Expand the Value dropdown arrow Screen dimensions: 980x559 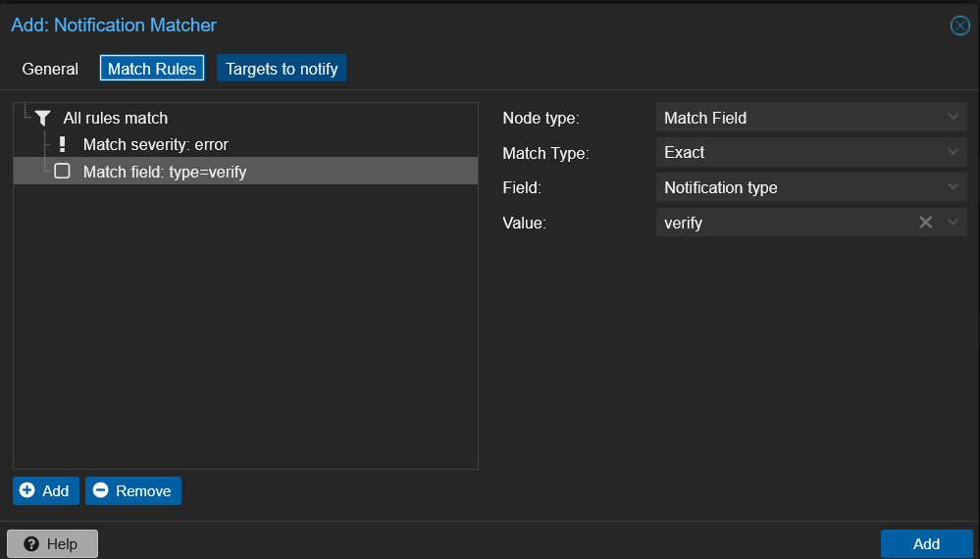(953, 223)
